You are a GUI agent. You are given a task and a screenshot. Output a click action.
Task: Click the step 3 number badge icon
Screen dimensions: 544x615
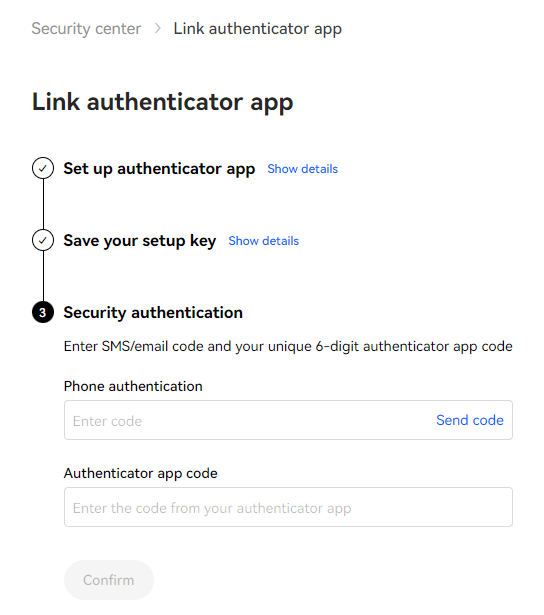pyautogui.click(x=43, y=312)
